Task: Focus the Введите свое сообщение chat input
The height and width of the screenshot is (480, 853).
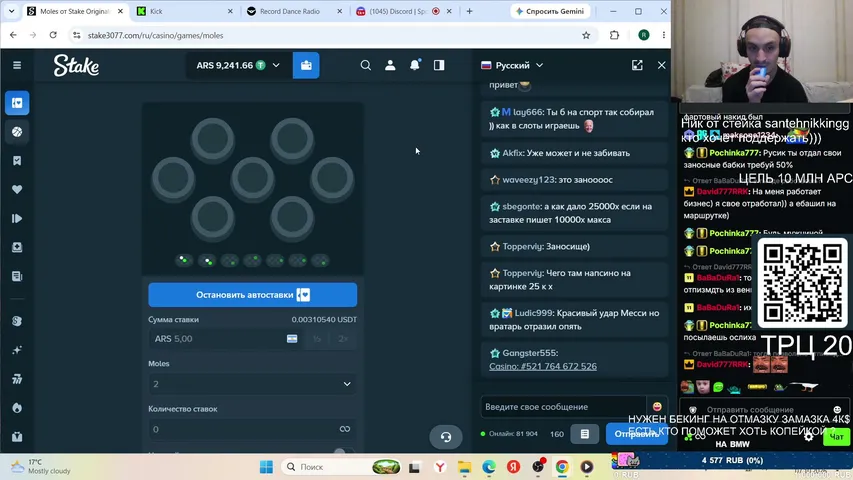Action: click(563, 407)
